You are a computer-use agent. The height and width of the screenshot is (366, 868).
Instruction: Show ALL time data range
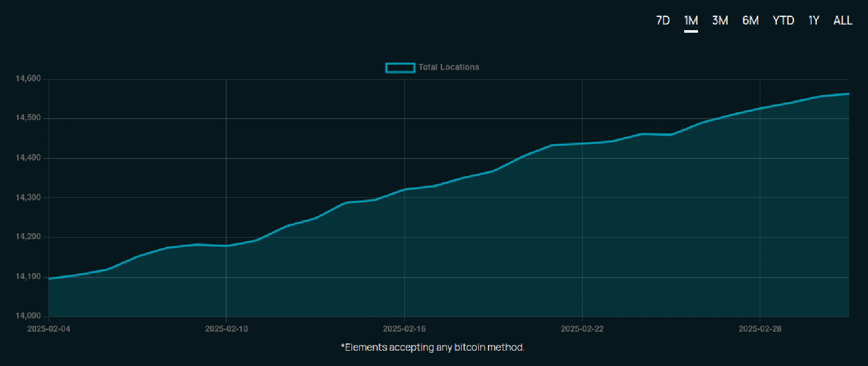[x=842, y=20]
